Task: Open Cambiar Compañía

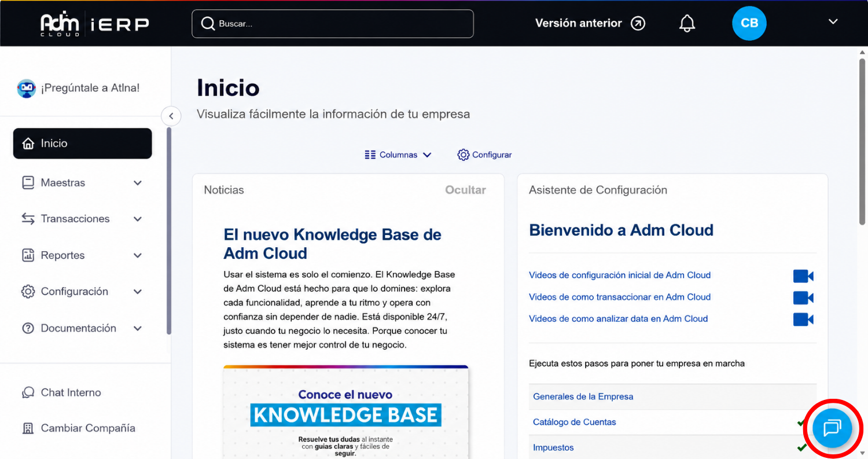Action: (88, 428)
